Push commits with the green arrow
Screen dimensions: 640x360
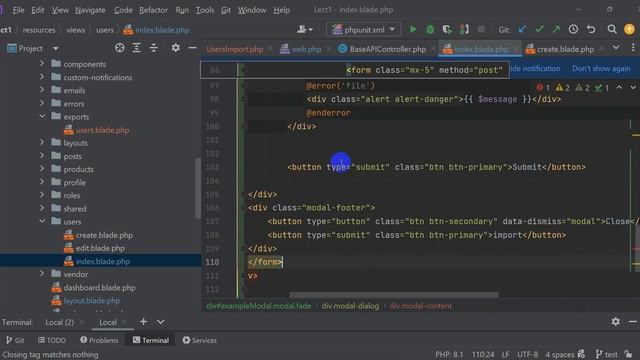pos(556,29)
